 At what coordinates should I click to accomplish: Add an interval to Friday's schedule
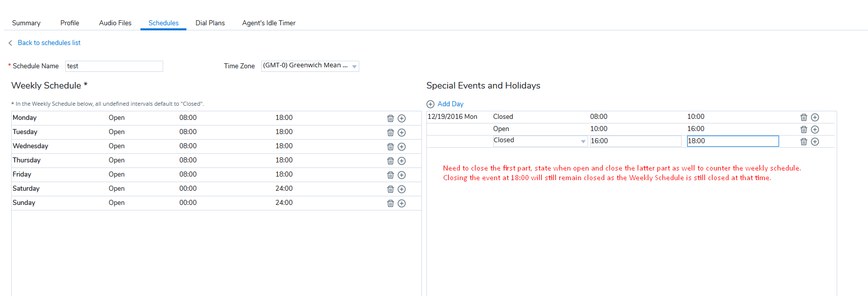(x=402, y=175)
